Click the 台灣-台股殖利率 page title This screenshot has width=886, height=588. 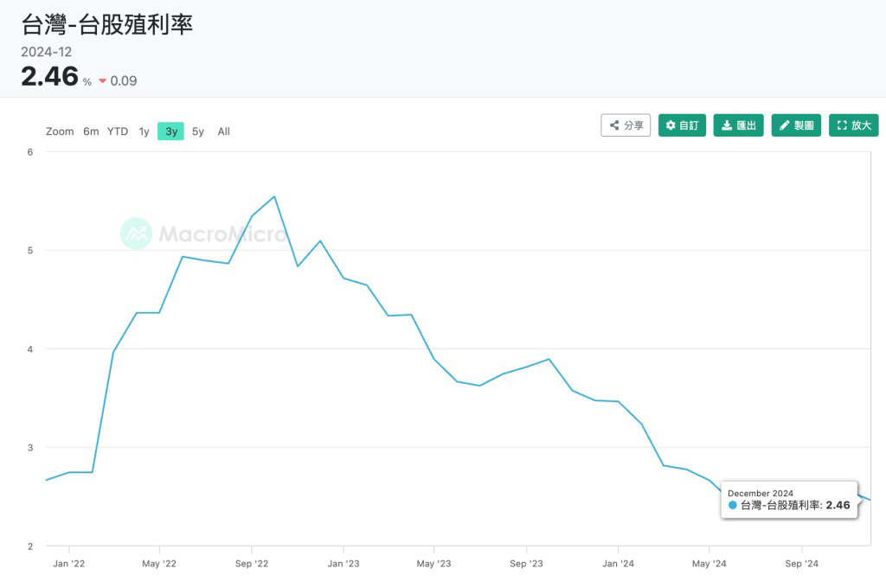tap(107, 24)
